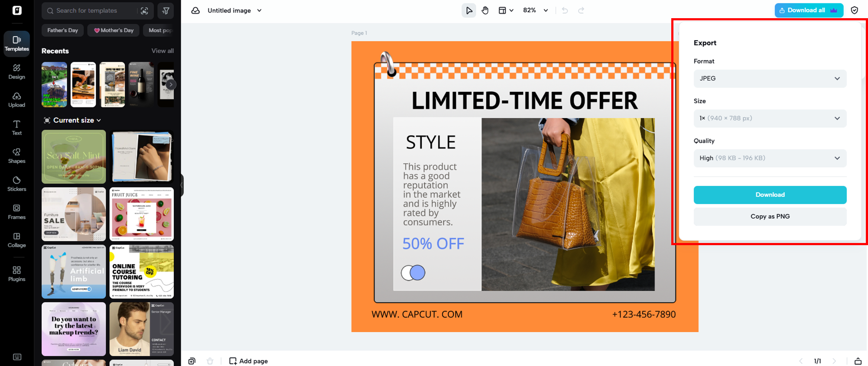This screenshot has height=366, width=868.
Task: Open the Artificial limb template
Action: click(74, 272)
